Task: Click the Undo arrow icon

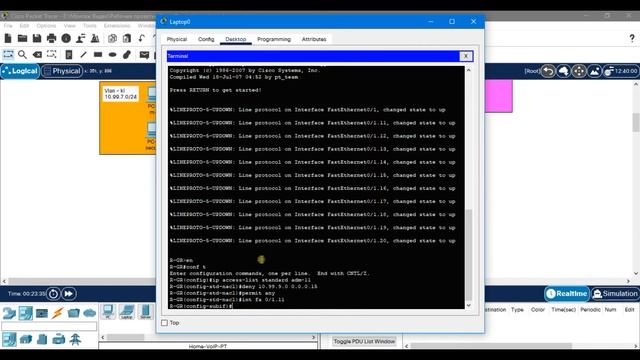Action: [142, 38]
